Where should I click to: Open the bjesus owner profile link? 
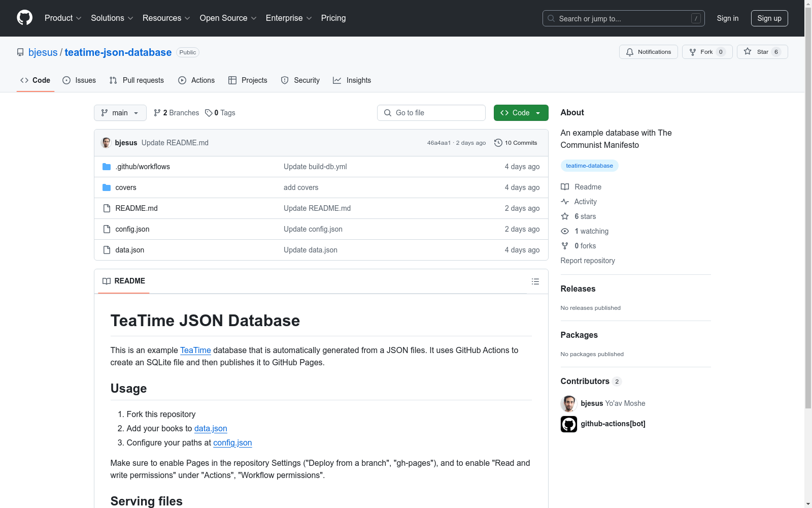coord(43,52)
